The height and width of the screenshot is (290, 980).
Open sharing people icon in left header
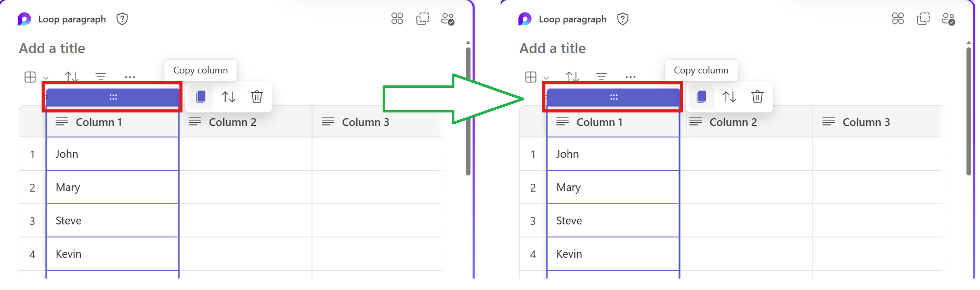448,19
